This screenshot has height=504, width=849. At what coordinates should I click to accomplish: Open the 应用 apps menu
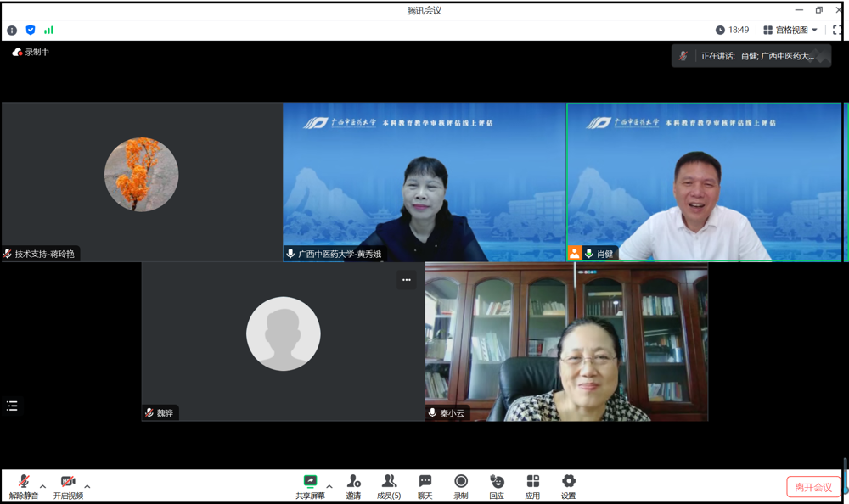point(533,487)
